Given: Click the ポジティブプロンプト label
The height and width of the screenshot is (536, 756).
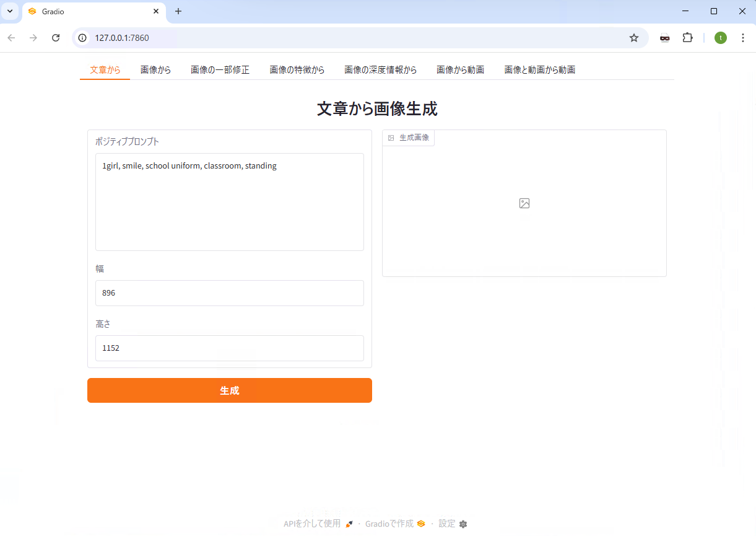Looking at the screenshot, I should point(127,141).
